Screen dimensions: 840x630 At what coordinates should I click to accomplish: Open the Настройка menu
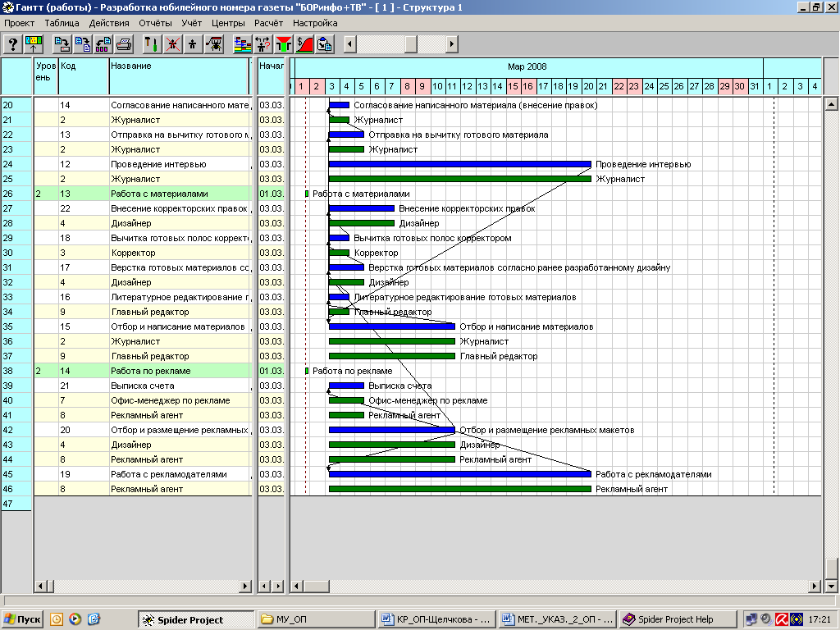(x=315, y=23)
